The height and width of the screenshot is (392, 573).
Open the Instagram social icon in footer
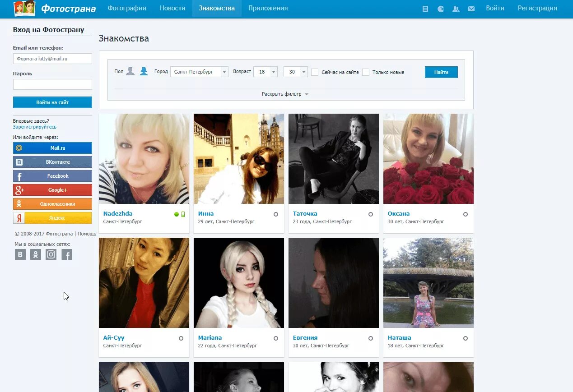(x=51, y=254)
